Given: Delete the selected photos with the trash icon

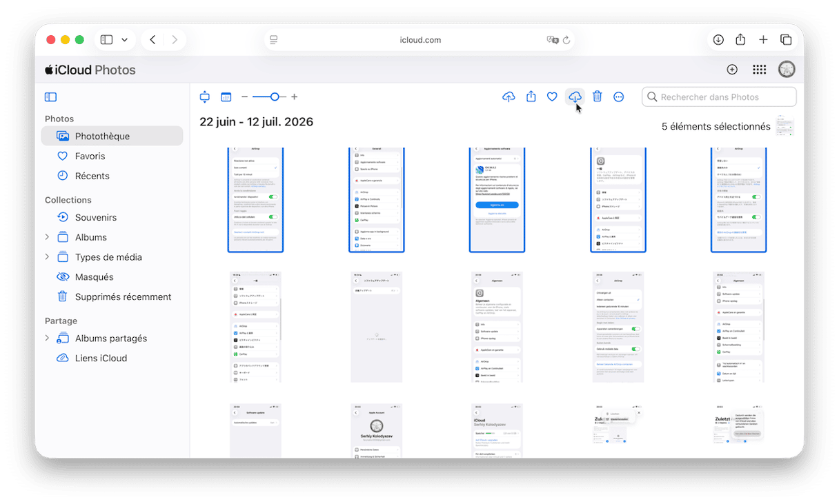Looking at the screenshot, I should pos(598,97).
